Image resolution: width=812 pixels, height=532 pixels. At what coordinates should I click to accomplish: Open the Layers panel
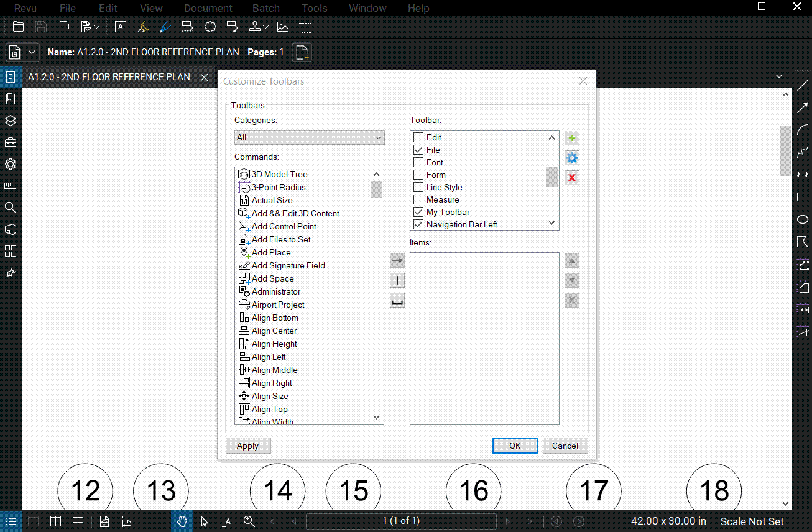pos(10,121)
